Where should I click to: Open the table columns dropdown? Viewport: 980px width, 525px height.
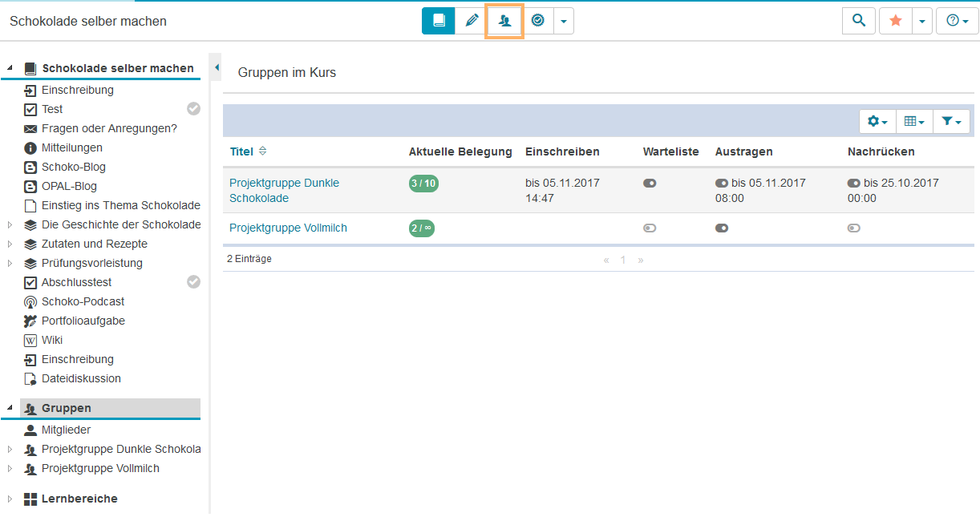[x=913, y=121]
